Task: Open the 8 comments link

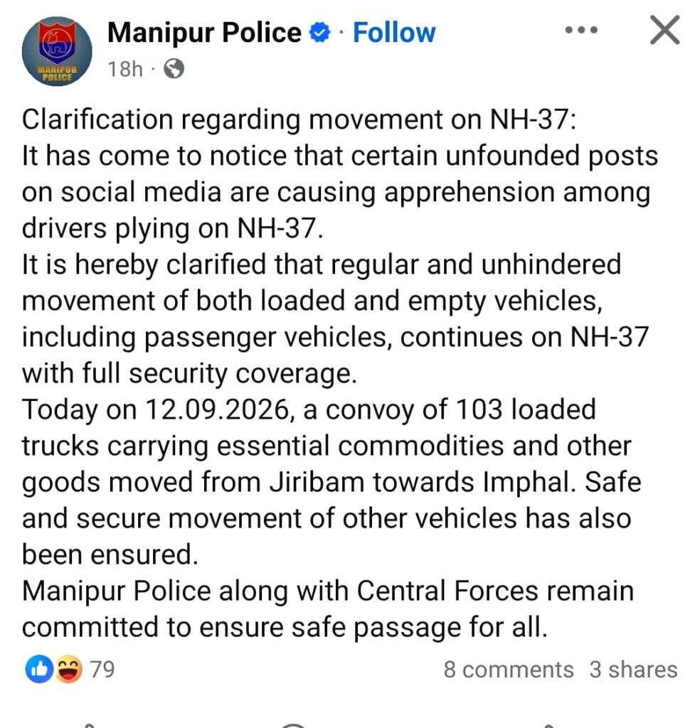Action: (508, 670)
